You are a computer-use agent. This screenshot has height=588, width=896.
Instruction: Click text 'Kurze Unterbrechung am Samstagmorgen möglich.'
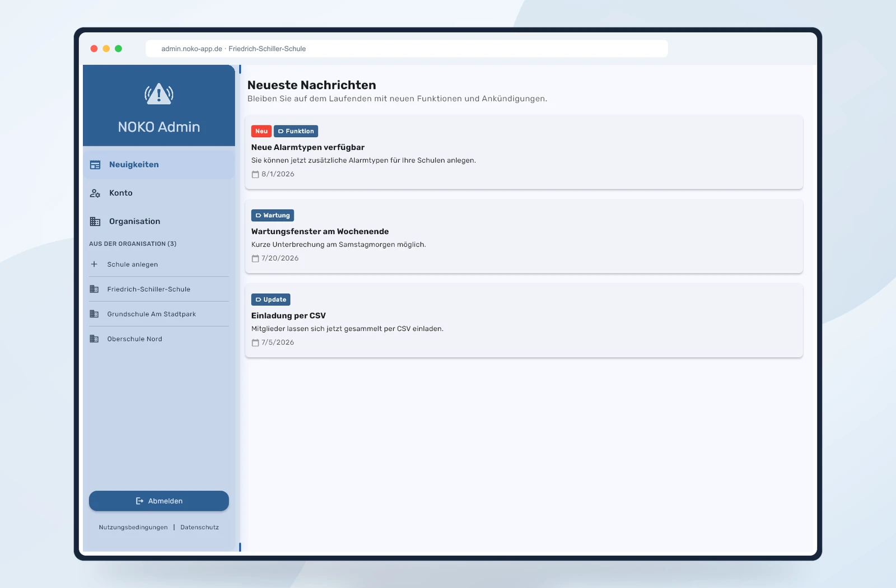point(339,245)
